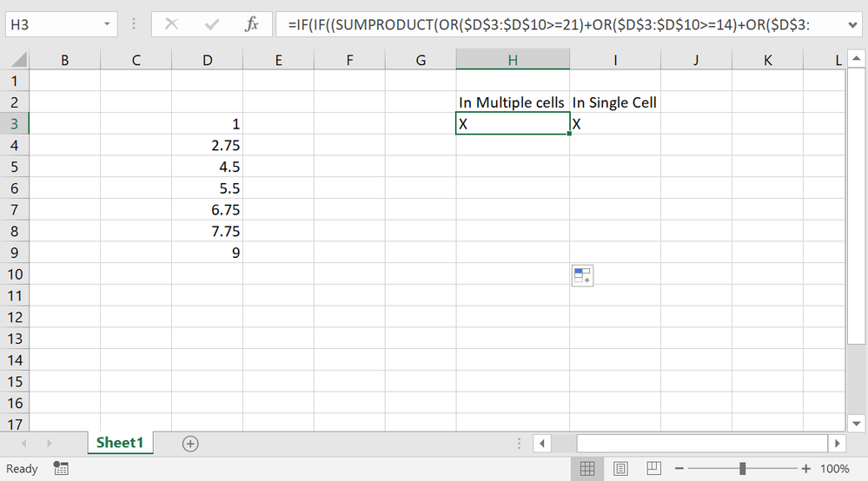Image resolution: width=868 pixels, height=481 pixels.
Task: Open the Auto Fill Options button
Action: pos(582,275)
